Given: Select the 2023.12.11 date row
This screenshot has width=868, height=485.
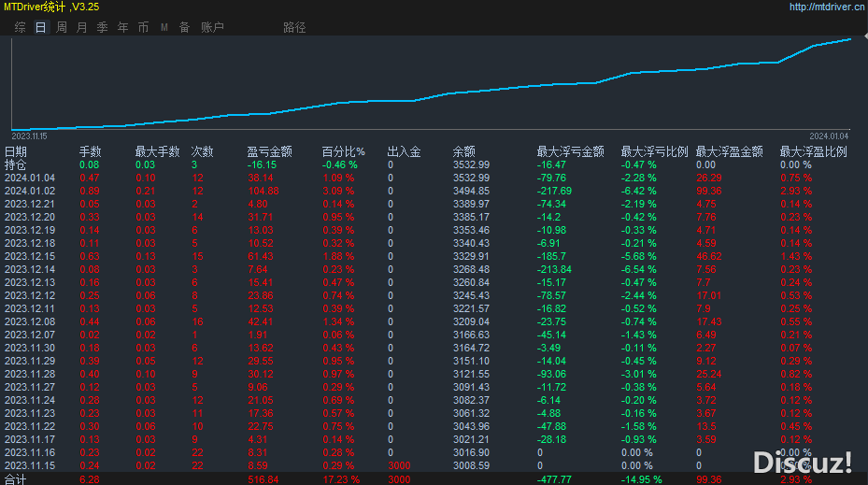Looking at the screenshot, I should (434, 309).
